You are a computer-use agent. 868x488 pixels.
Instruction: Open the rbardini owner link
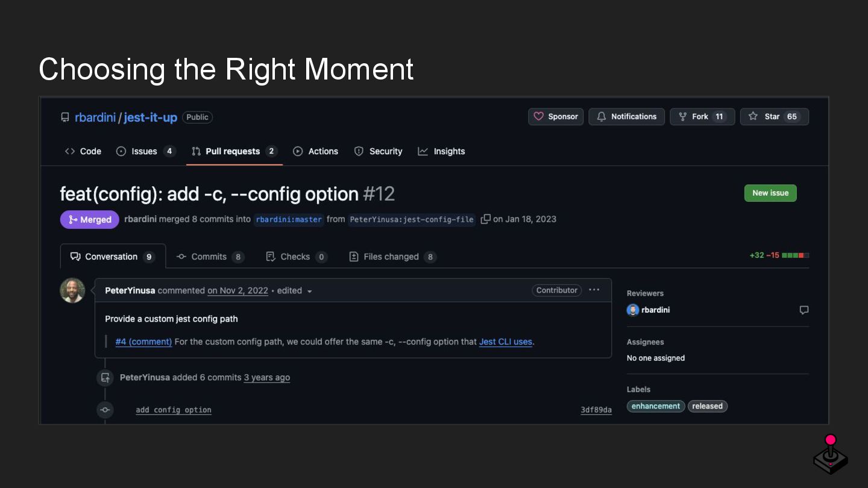[x=95, y=117]
